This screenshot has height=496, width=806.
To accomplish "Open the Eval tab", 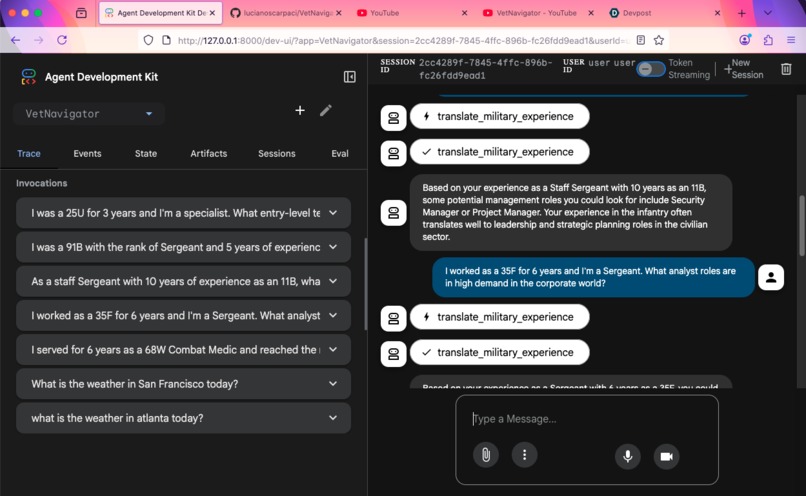I will (x=340, y=154).
